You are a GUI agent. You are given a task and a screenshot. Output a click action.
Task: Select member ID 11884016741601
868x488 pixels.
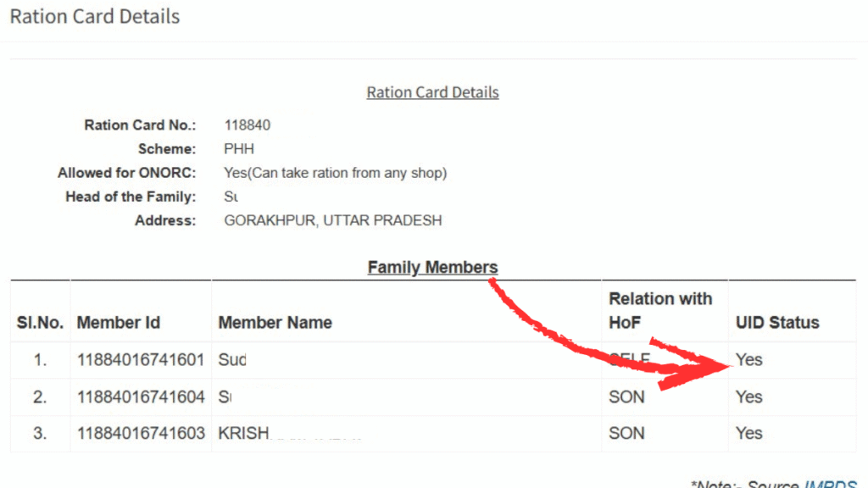[x=141, y=360]
